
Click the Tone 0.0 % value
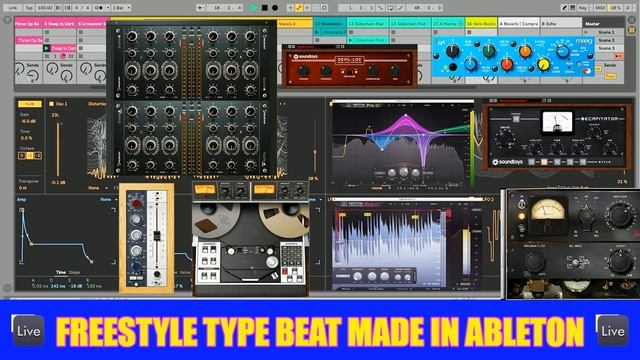tap(26, 138)
